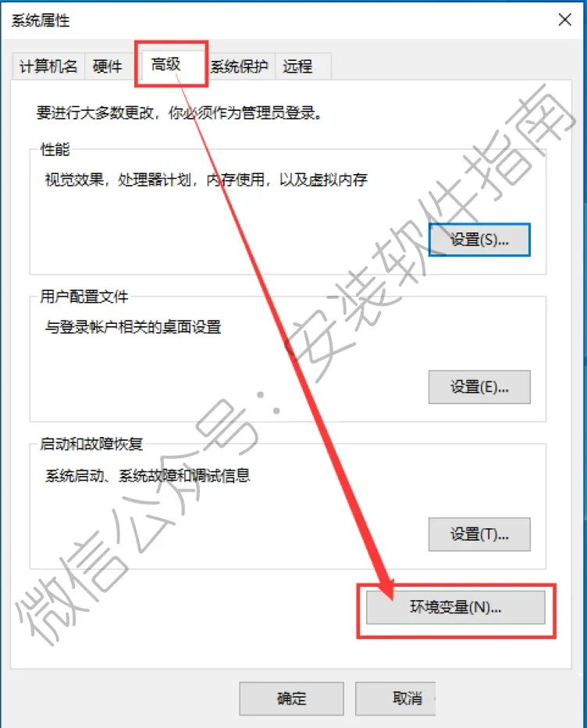Open the 硬件 tab
Viewport: 587px width, 728px height.
[x=107, y=66]
